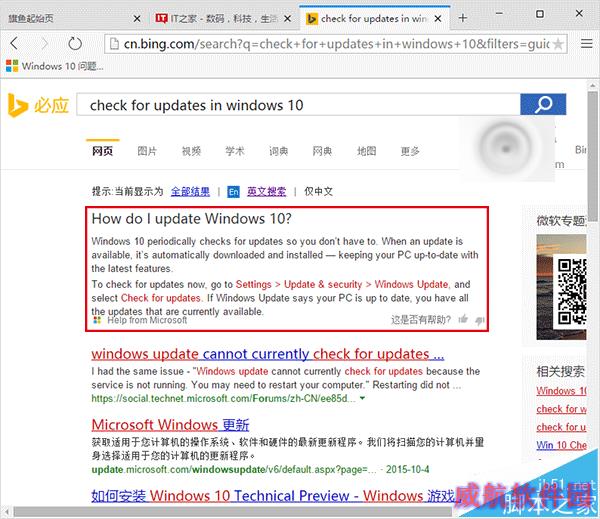
Task: Click the update.microsoft.com green URL
Action: [233, 469]
